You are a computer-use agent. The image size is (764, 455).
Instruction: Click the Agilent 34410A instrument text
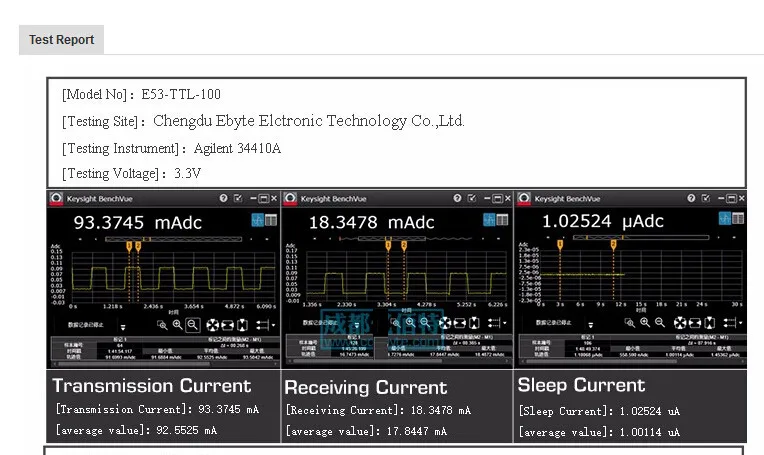[x=237, y=148]
